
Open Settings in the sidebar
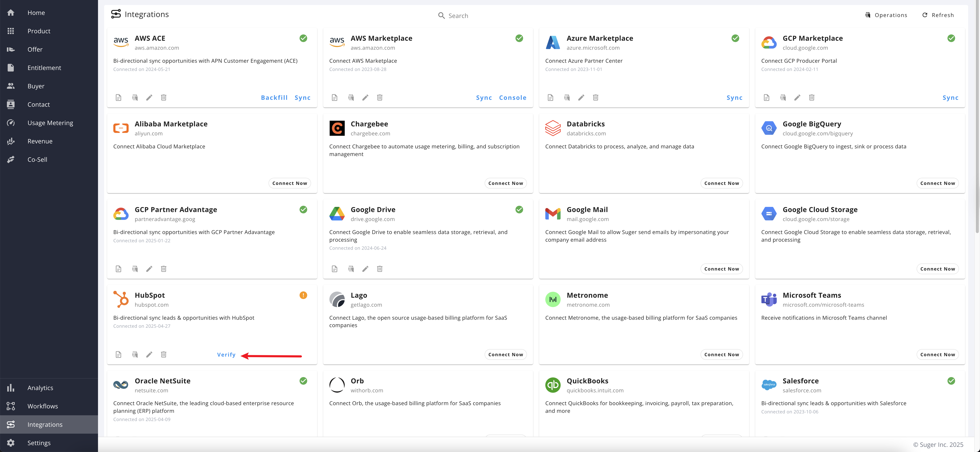click(38, 443)
